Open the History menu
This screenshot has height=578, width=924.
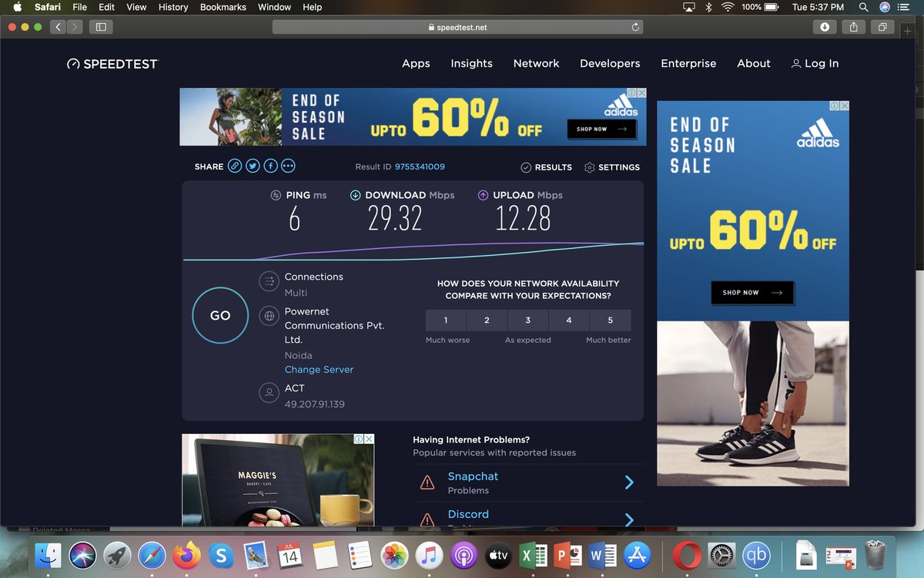[173, 7]
